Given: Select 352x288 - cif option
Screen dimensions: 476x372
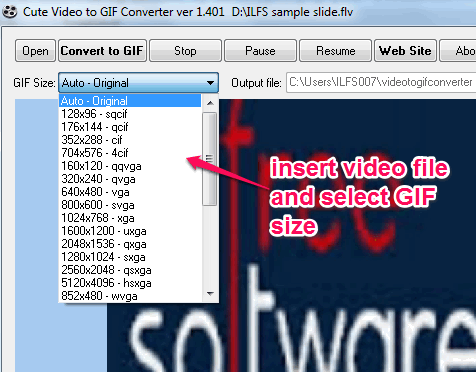Looking at the screenshot, I should pyautogui.click(x=130, y=140).
